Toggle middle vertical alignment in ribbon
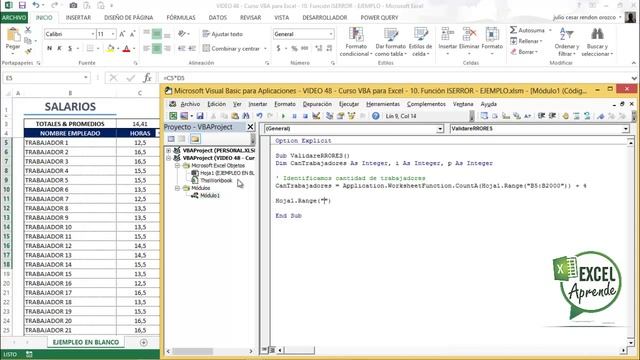Viewport: 640px width, 360px height. [157, 34]
